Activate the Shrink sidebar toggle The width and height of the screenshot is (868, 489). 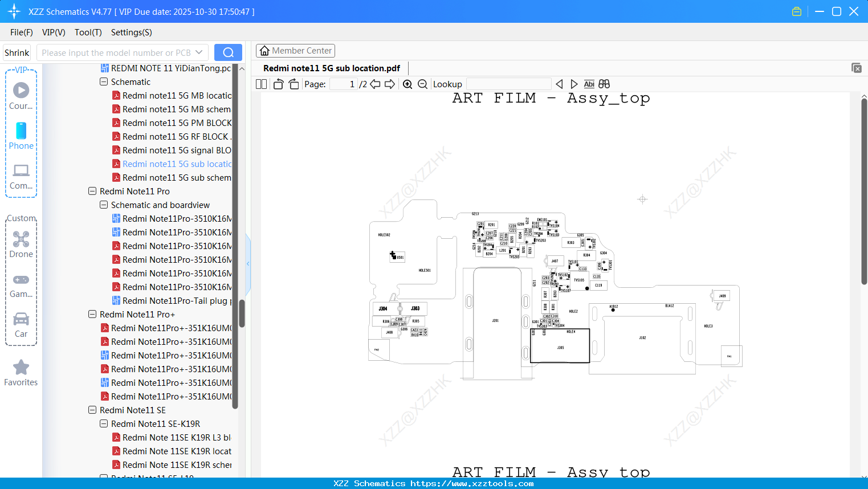pyautogui.click(x=17, y=52)
